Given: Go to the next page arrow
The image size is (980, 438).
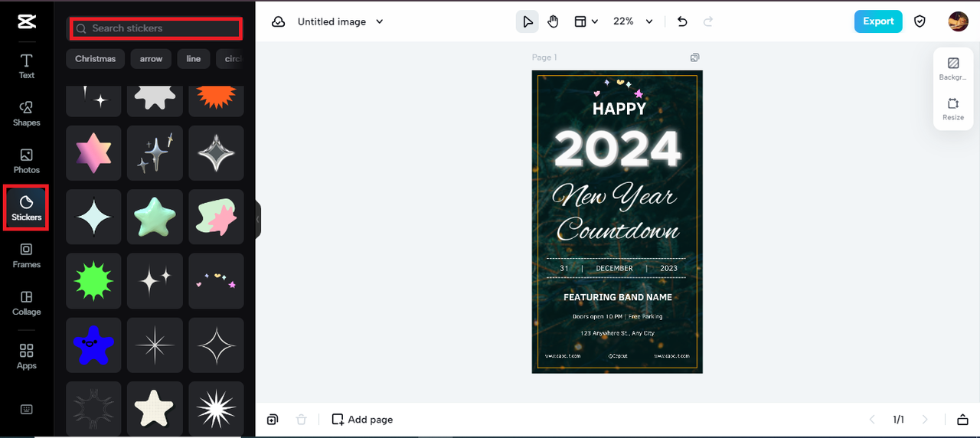Looking at the screenshot, I should point(925,420).
